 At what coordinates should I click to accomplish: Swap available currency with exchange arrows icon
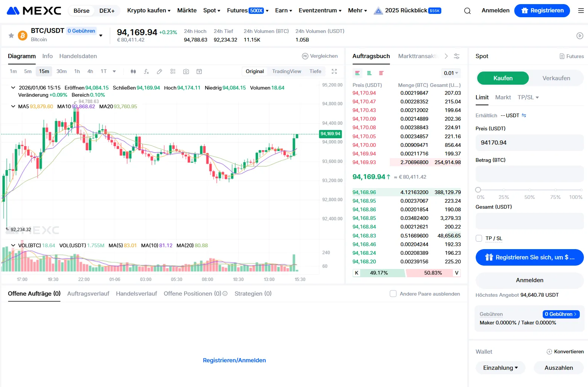524,115
